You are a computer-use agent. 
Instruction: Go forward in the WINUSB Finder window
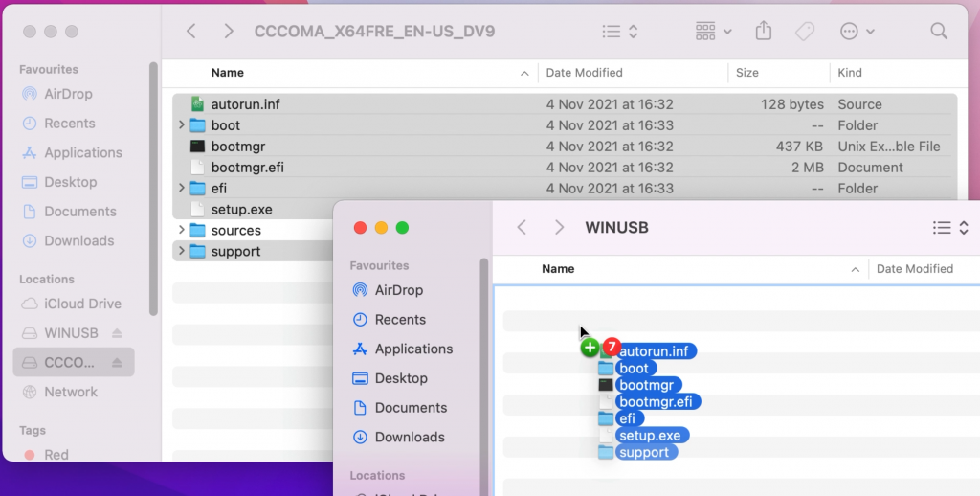(559, 228)
